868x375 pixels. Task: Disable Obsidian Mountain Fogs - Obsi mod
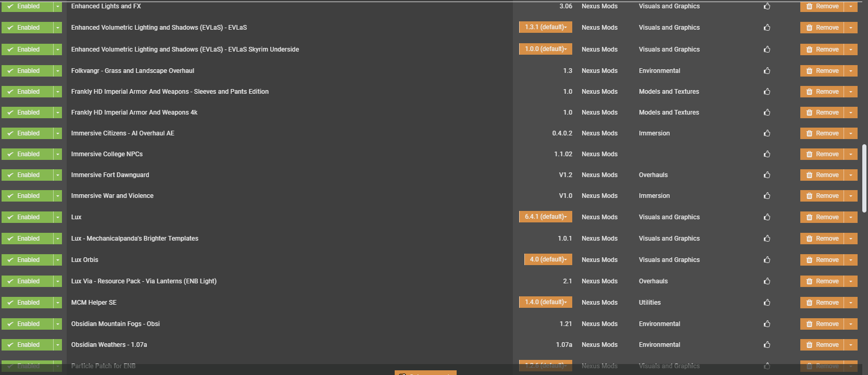(x=28, y=324)
